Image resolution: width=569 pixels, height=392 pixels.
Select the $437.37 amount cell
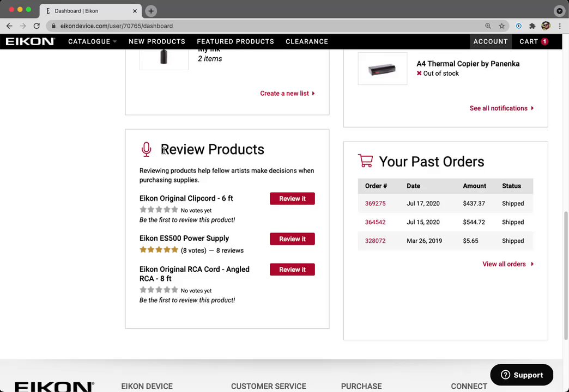coord(474,204)
